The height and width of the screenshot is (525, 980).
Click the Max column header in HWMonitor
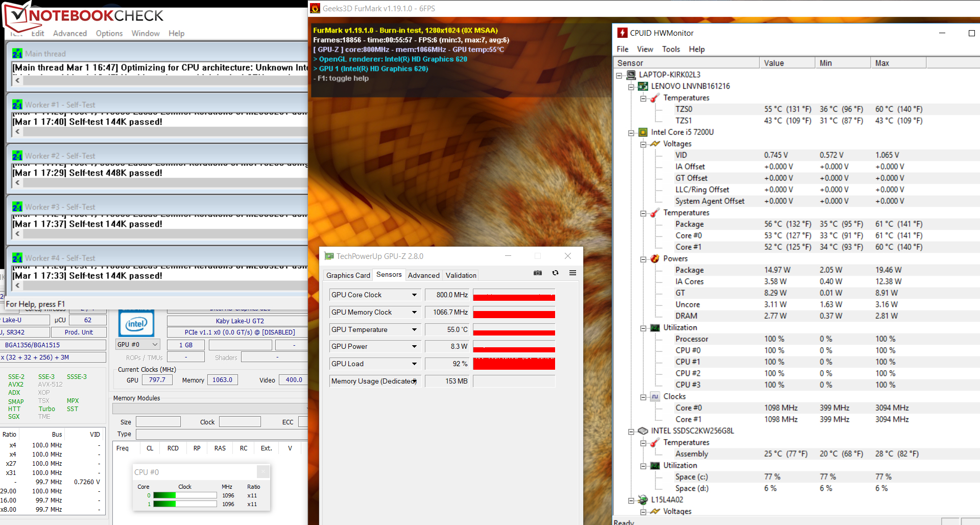(x=898, y=63)
